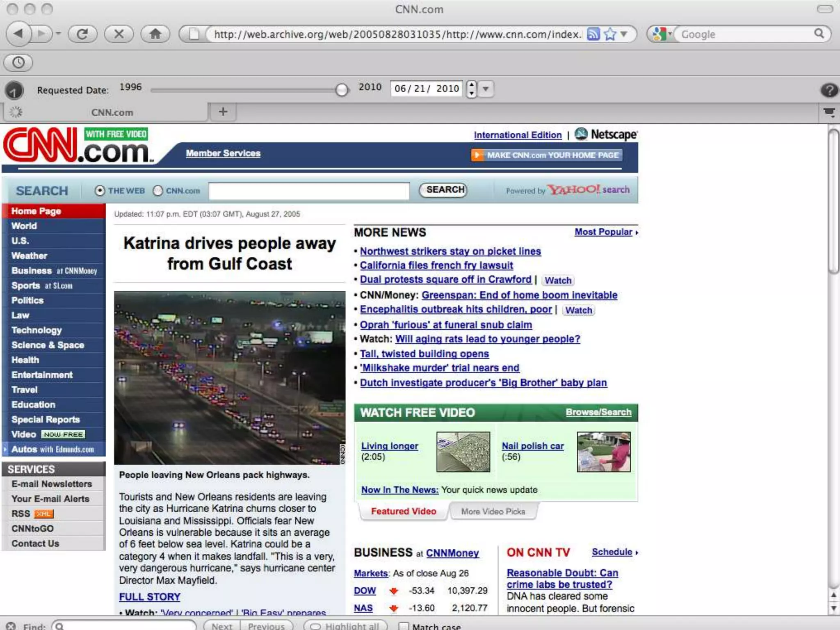Switch to More Video Picks tab
Screen dimensions: 840x630
[493, 511]
